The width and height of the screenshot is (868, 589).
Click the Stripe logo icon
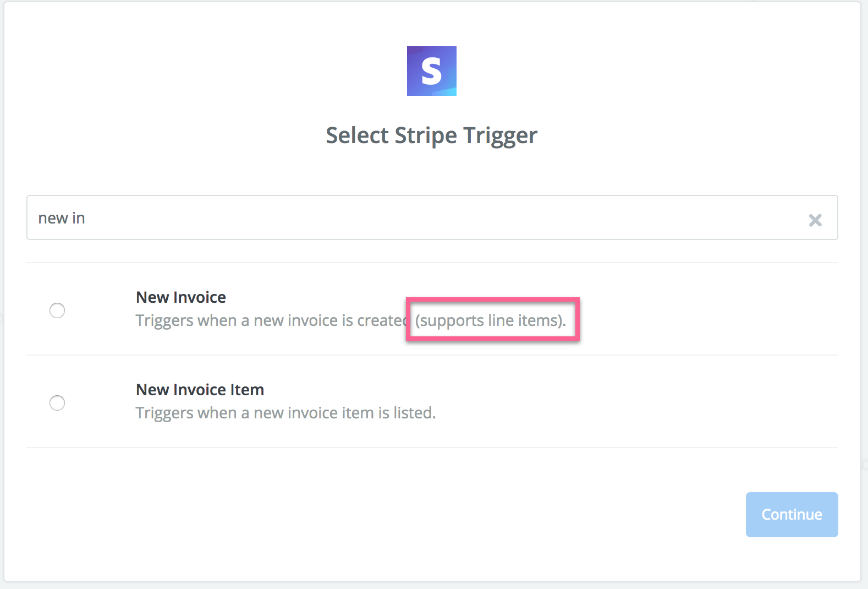(432, 71)
